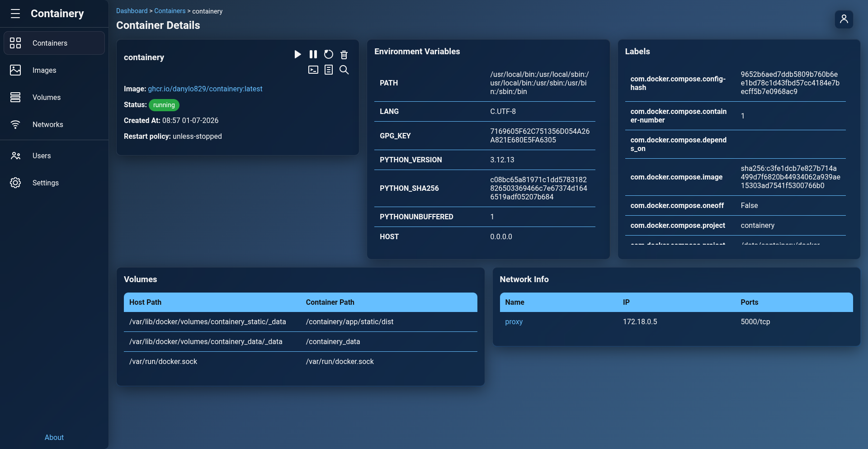868x449 pixels.
Task: Click the running status badge
Action: pos(164,105)
